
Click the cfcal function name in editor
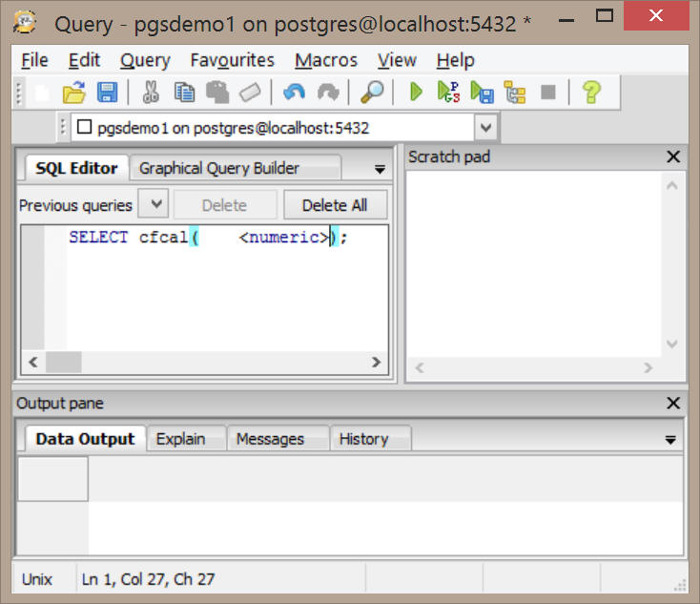pyautogui.click(x=163, y=237)
